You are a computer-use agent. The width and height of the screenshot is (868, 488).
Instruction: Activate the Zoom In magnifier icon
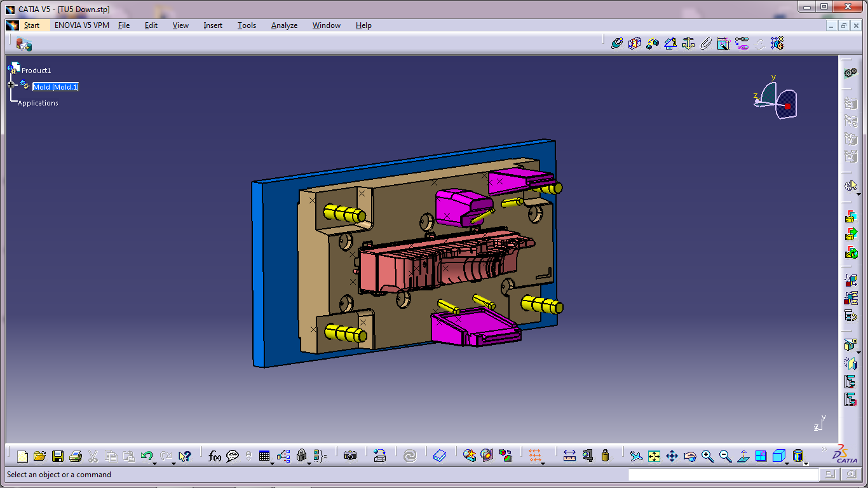(707, 456)
